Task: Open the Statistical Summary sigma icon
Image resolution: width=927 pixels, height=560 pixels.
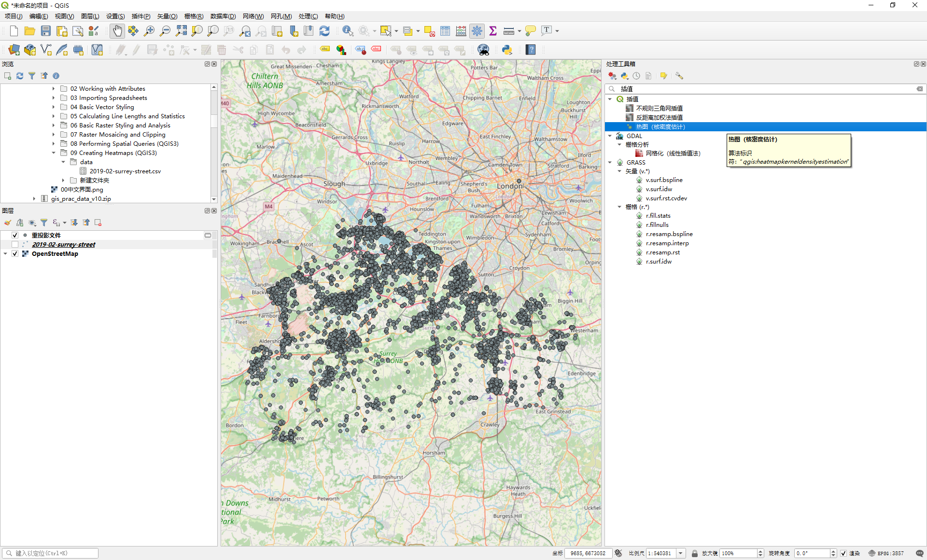Action: point(493,31)
